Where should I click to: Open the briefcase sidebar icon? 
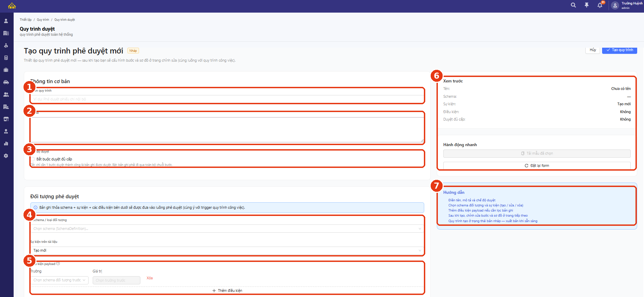[x=6, y=70]
